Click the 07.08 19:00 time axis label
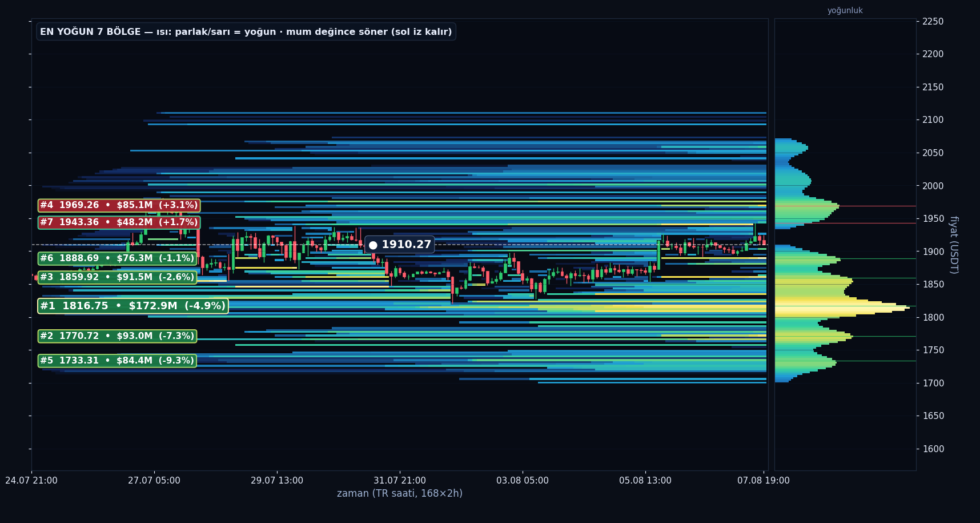Image resolution: width=980 pixels, height=523 pixels. [x=764, y=481]
